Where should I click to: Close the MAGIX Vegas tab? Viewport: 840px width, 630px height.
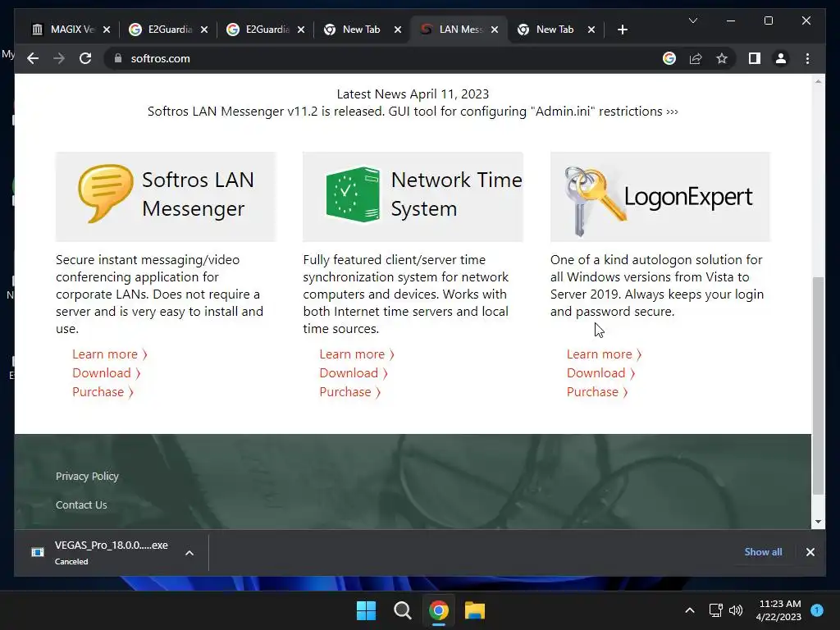tap(107, 30)
